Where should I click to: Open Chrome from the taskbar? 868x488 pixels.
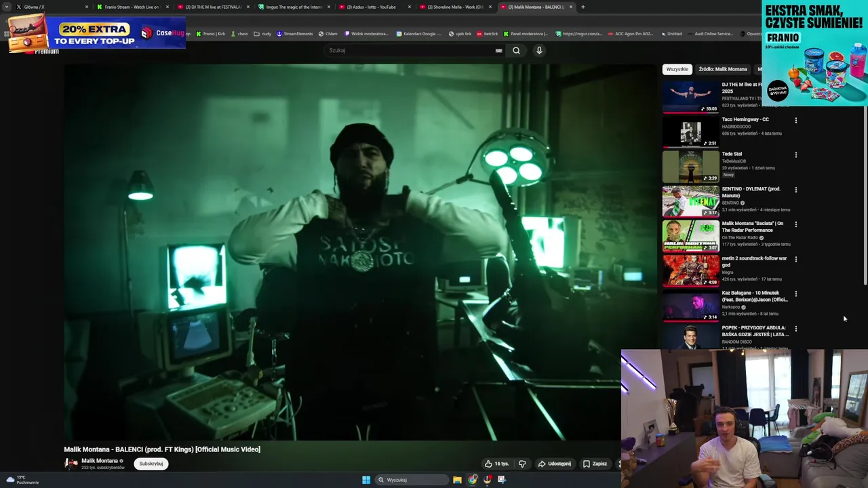click(473, 480)
